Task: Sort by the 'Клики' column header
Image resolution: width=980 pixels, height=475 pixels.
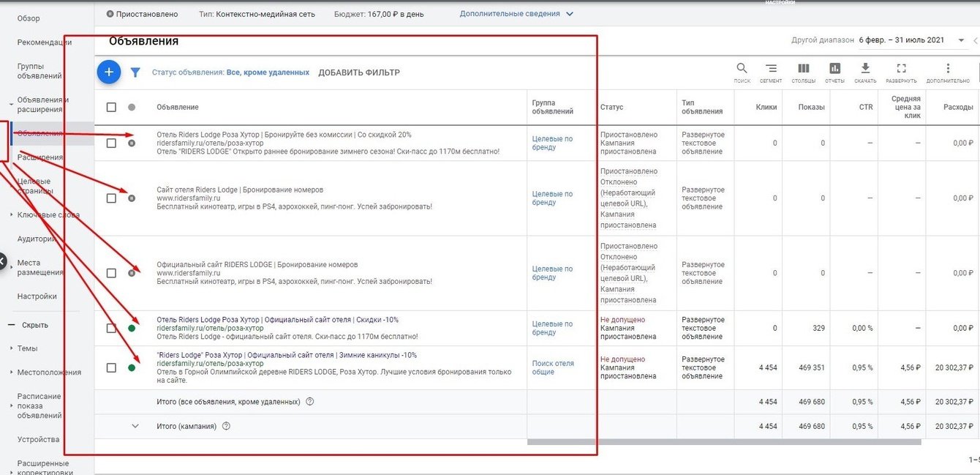Action: [x=766, y=107]
